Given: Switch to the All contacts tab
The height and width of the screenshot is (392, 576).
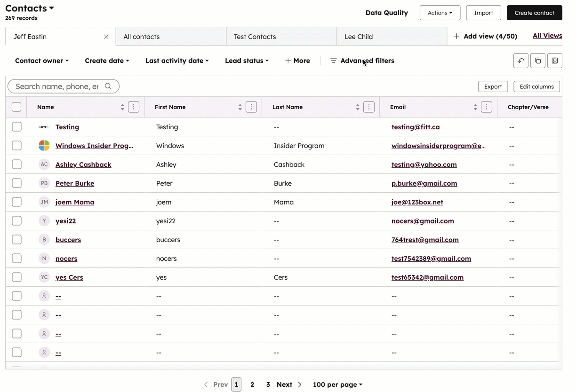Looking at the screenshot, I should 171,37.
